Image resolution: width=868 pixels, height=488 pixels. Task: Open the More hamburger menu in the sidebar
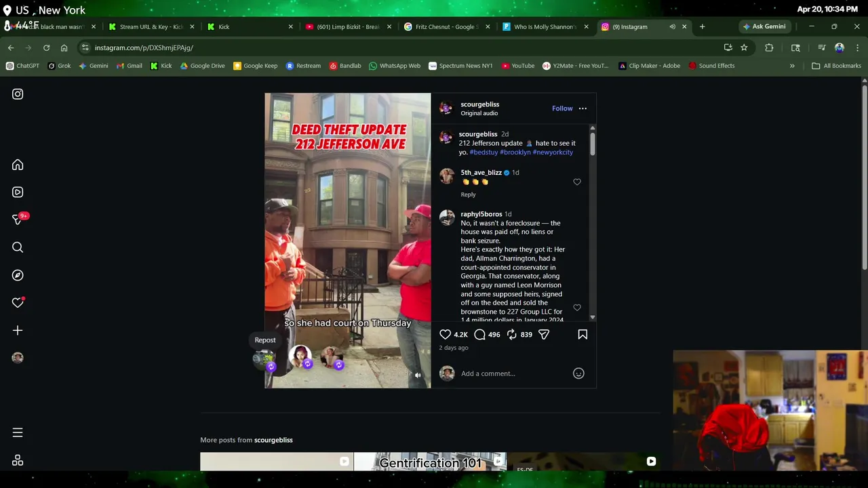[18, 432]
